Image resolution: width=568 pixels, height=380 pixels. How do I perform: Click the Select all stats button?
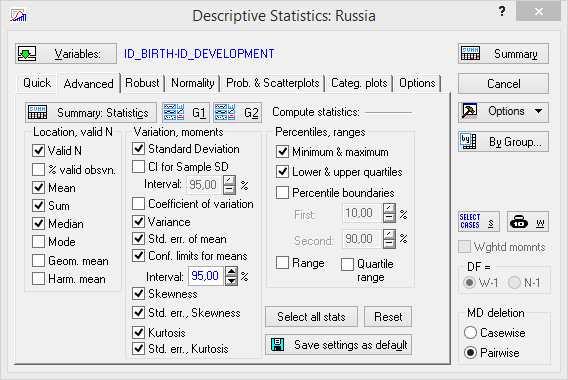(x=311, y=317)
